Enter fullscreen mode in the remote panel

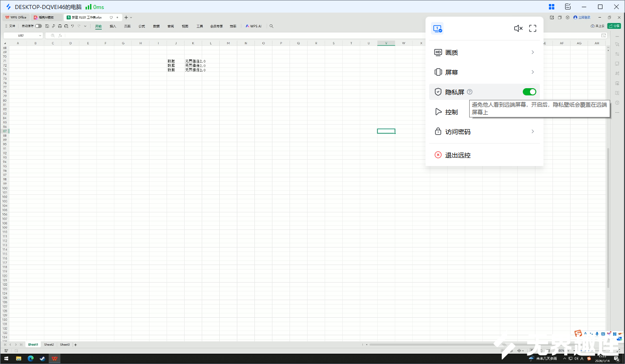[x=533, y=28]
